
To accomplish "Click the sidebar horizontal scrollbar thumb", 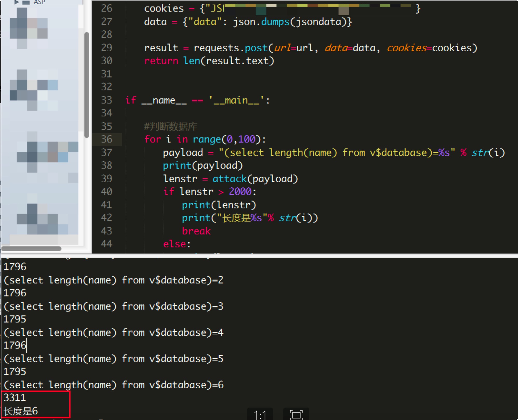I will point(31,248).
